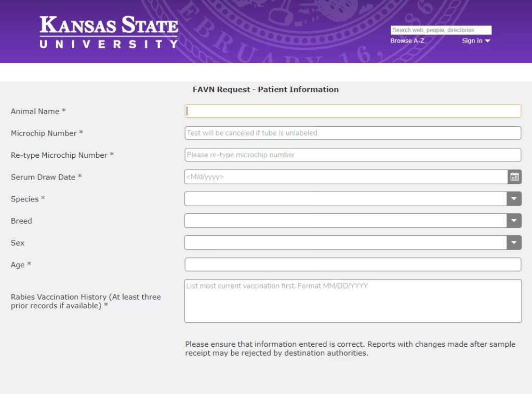Open the Sign in menu

(476, 41)
